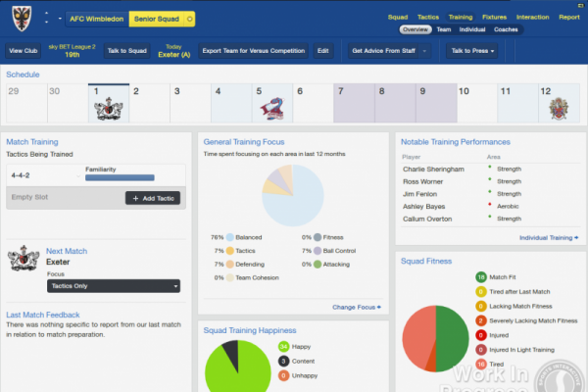Click the Edit button

pyautogui.click(x=322, y=51)
